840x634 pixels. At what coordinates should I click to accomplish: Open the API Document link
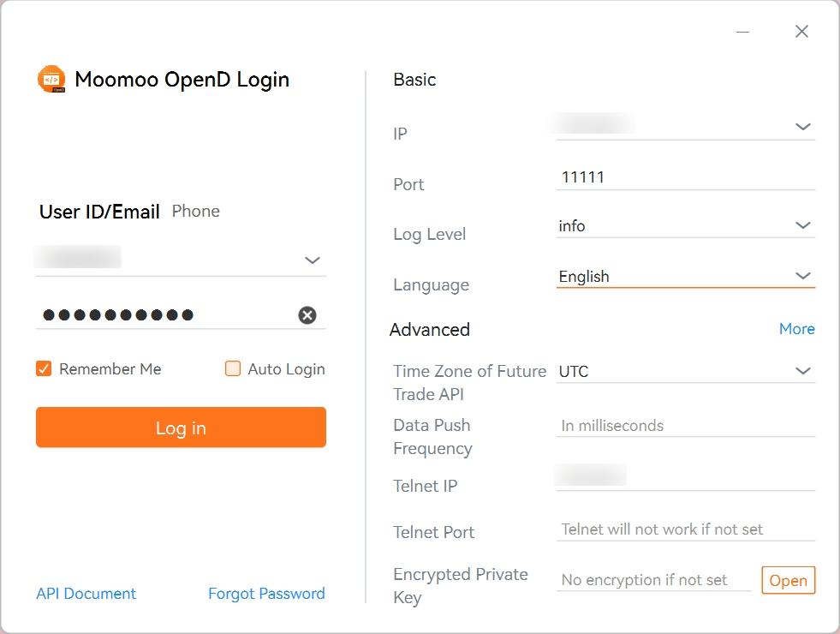[86, 593]
